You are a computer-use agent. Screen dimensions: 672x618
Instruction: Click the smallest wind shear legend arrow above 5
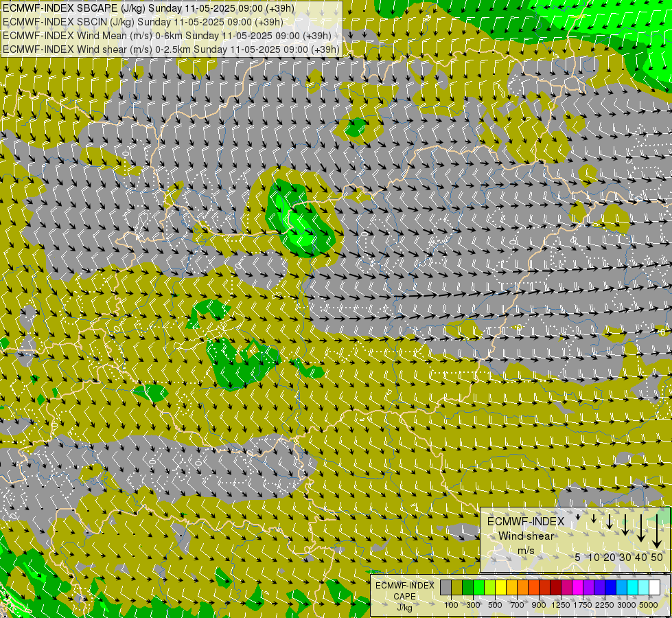[578, 517]
